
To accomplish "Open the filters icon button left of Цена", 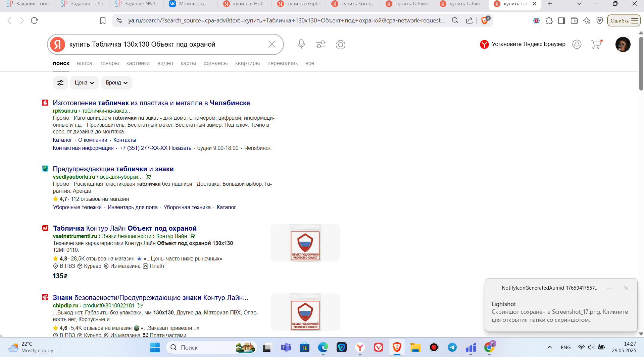I will pyautogui.click(x=60, y=83).
